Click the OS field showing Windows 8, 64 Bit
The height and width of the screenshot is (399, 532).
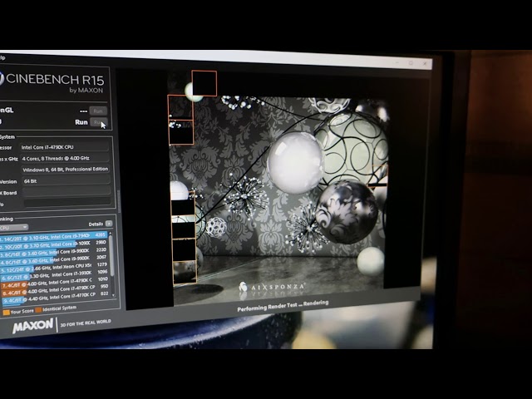click(x=66, y=169)
